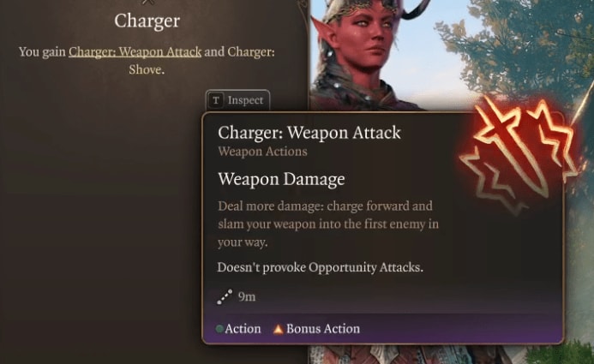This screenshot has width=594, height=364.
Task: Click the Action cost label
Action: coord(243,329)
